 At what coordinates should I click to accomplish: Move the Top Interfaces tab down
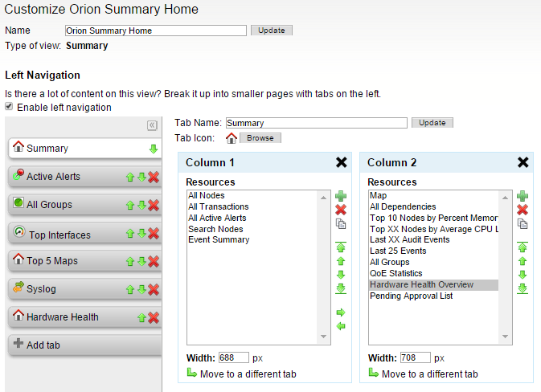141,234
